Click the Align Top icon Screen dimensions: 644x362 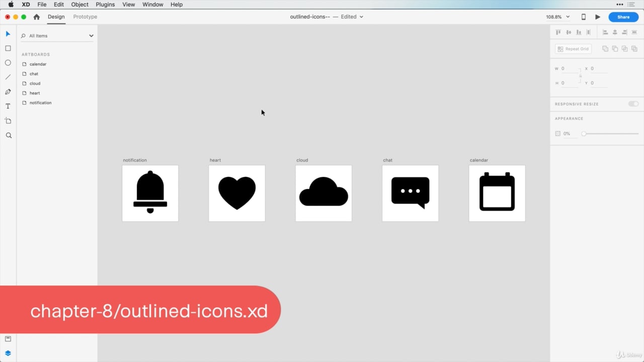pos(558,32)
